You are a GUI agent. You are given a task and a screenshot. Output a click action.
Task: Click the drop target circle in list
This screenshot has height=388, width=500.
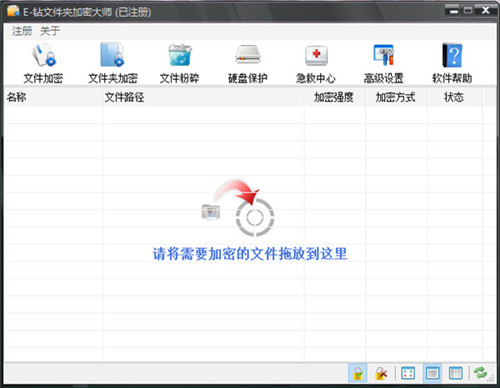click(x=255, y=217)
